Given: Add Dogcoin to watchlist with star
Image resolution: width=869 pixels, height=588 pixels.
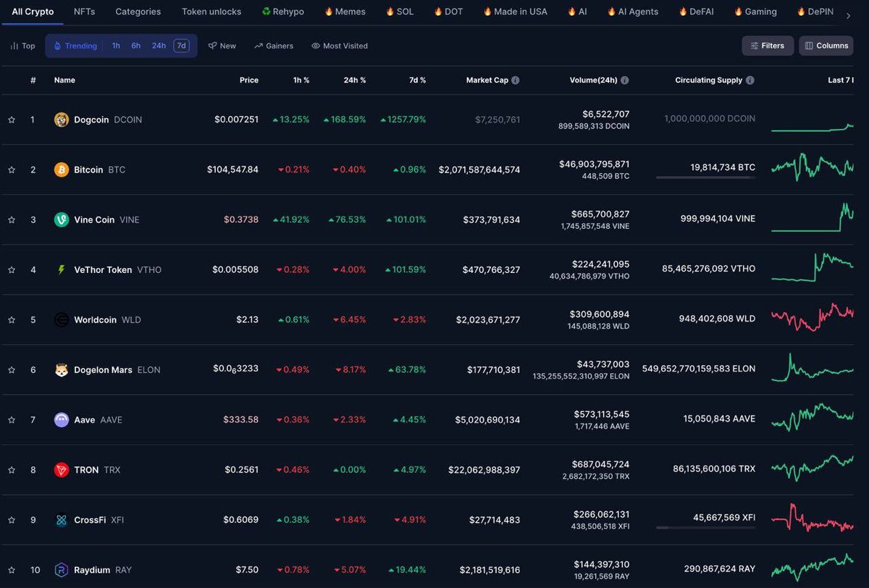Looking at the screenshot, I should [x=12, y=119].
